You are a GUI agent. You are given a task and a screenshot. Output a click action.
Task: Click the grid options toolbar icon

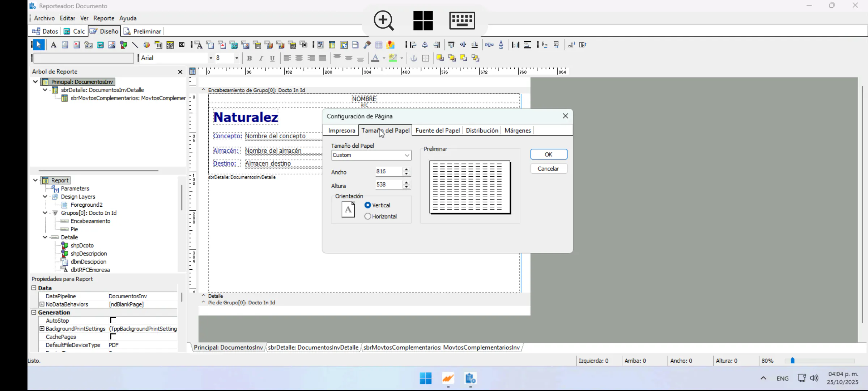point(379,45)
